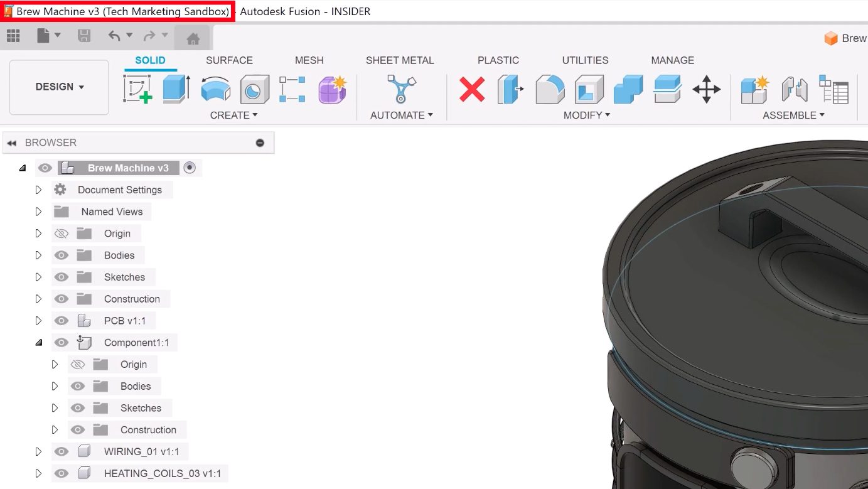
Task: Activate the Move/Copy tool
Action: point(706,89)
